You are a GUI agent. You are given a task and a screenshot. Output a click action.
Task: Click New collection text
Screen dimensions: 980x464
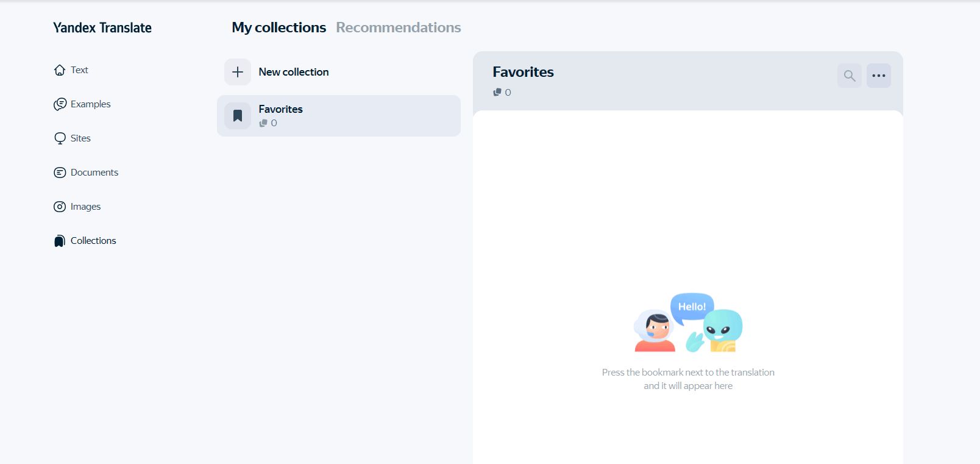pos(294,72)
